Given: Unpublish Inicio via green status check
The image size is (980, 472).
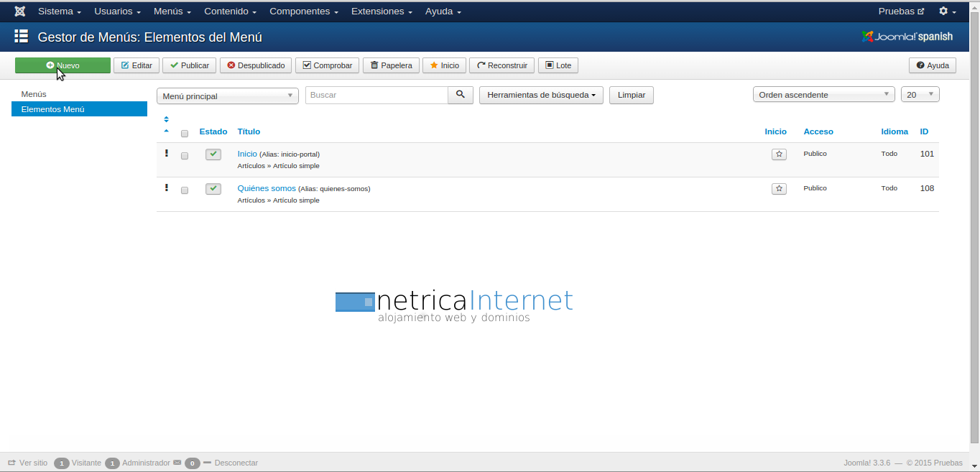Looking at the screenshot, I should pyautogui.click(x=213, y=154).
